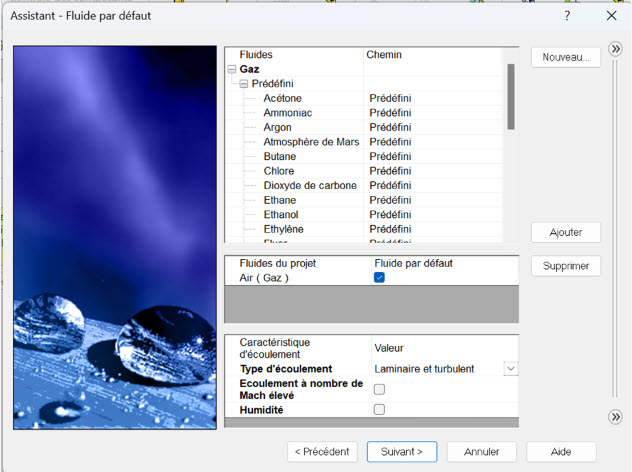Image resolution: width=632 pixels, height=472 pixels.
Task: Close the Assistant dialog window
Action: tap(611, 16)
